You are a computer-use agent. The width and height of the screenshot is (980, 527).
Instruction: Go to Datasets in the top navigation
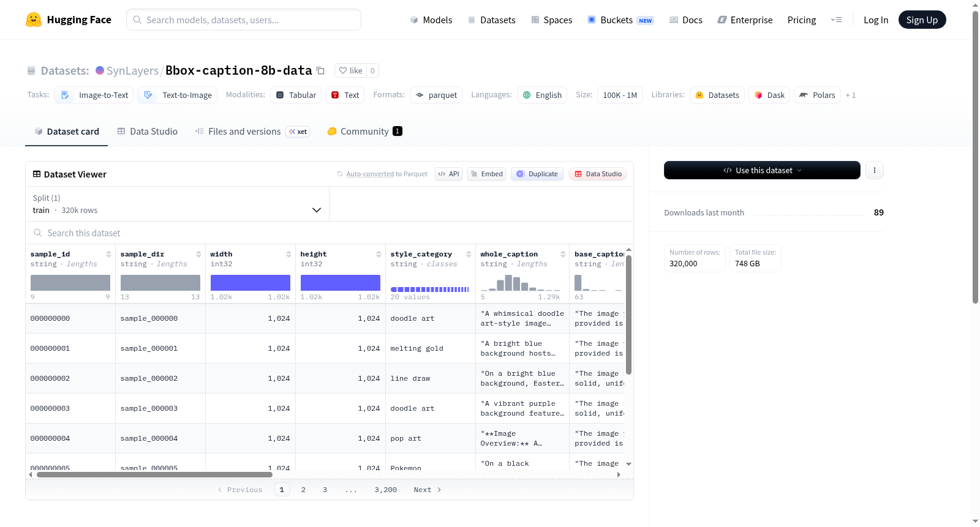coord(491,20)
